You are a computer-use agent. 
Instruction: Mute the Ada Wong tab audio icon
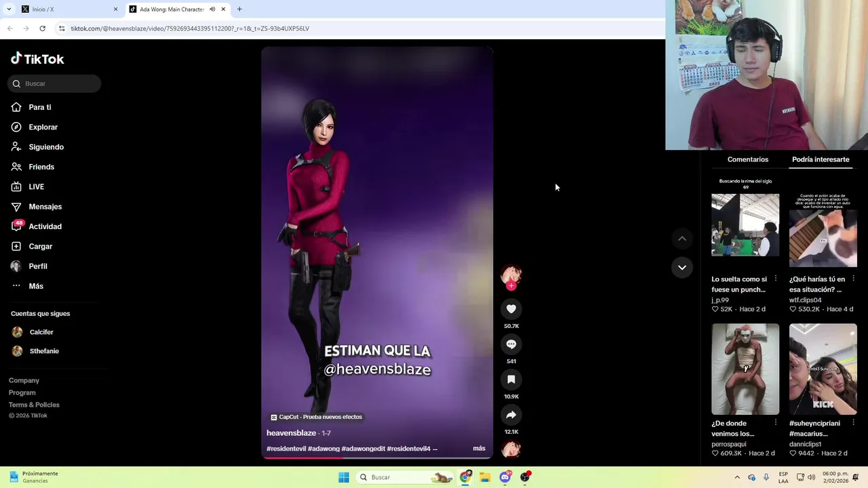212,9
